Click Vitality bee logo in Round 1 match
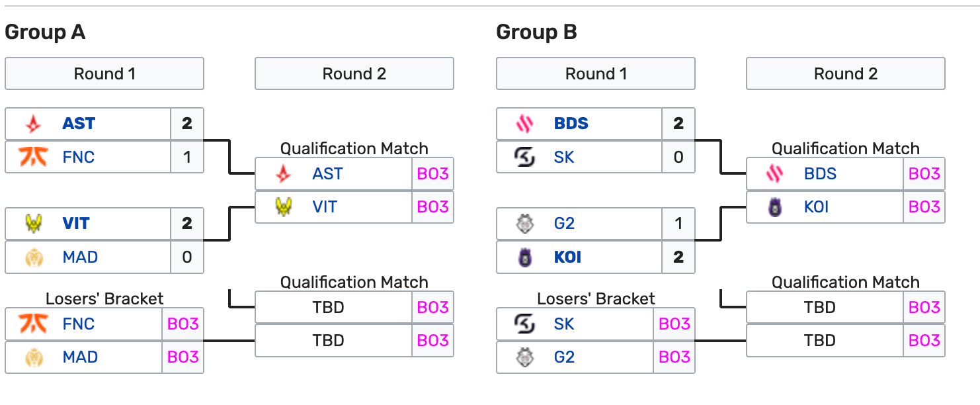The width and height of the screenshot is (980, 405). tap(33, 224)
